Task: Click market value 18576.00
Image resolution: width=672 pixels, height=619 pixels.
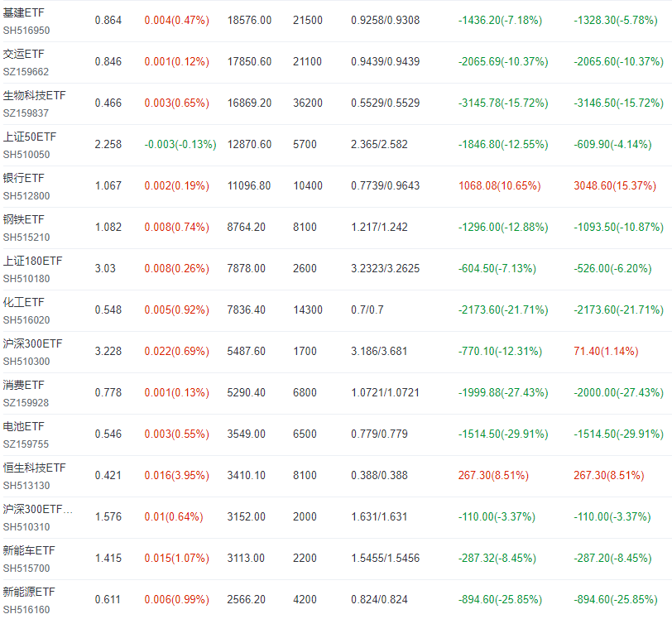Action: 249,20
